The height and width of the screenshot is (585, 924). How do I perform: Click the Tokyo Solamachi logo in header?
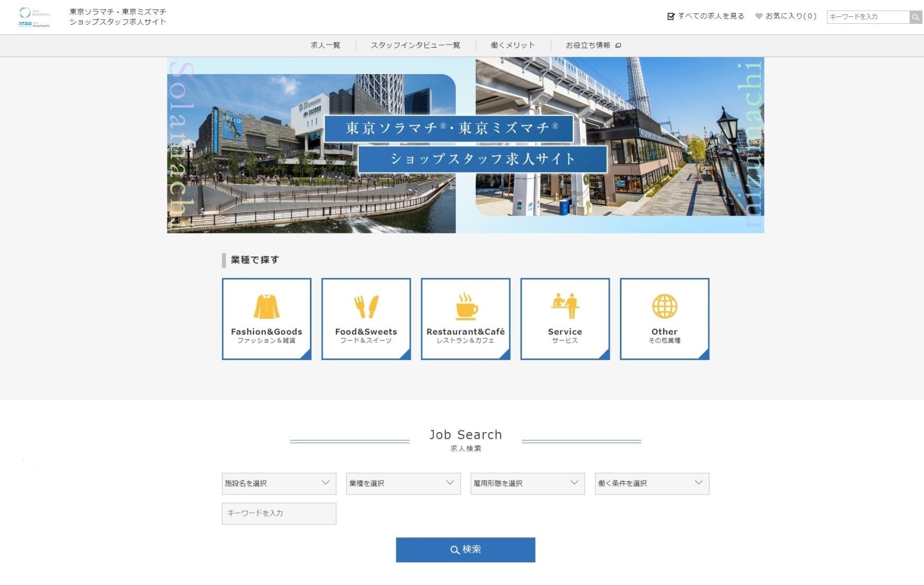pos(34,13)
